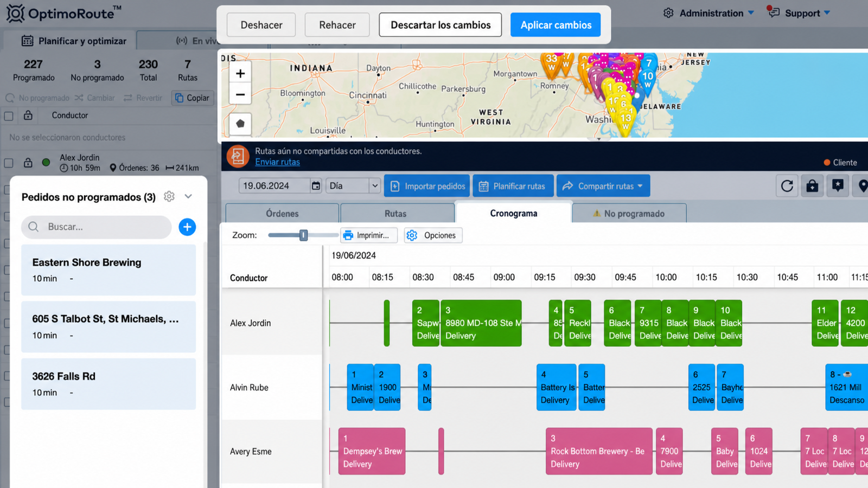Select the polygon draw tool on the map
This screenshot has height=488, width=868.
coord(240,124)
